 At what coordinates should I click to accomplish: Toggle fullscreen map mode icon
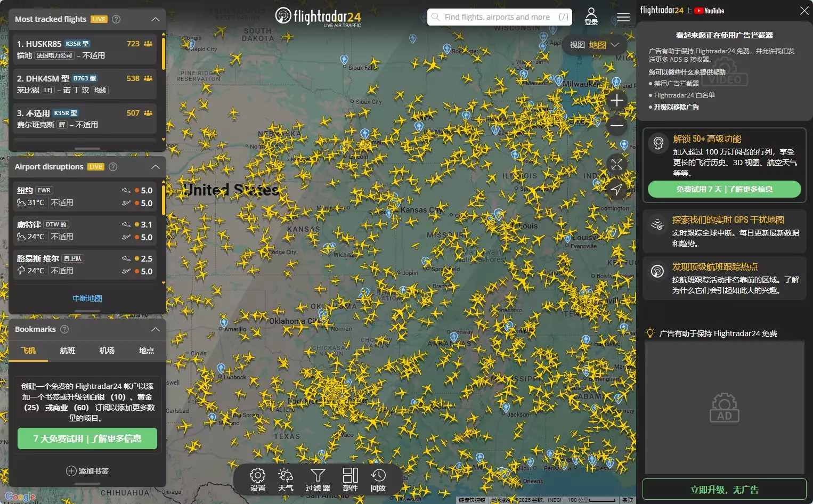point(617,164)
